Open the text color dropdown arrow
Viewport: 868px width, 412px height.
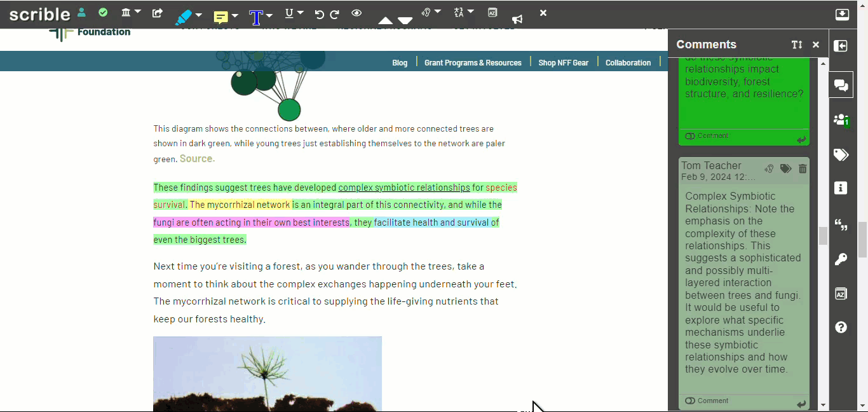coord(269,15)
